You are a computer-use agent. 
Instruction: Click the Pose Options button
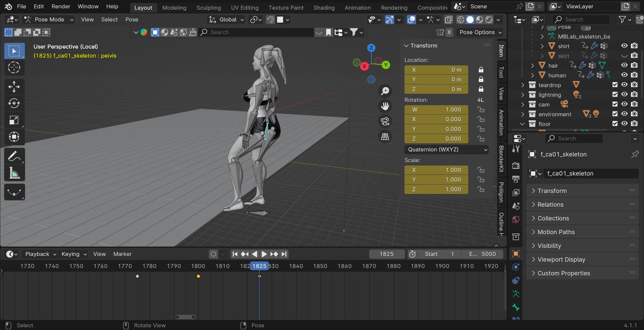coord(480,32)
